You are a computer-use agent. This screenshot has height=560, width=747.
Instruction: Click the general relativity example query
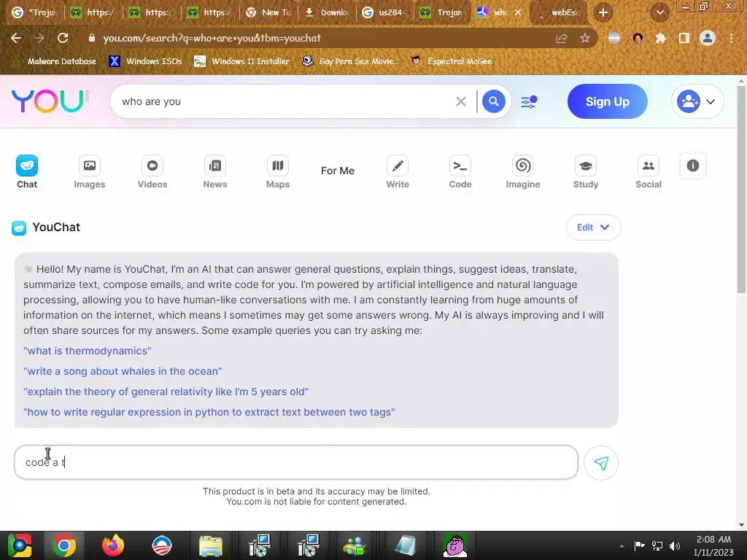click(166, 392)
